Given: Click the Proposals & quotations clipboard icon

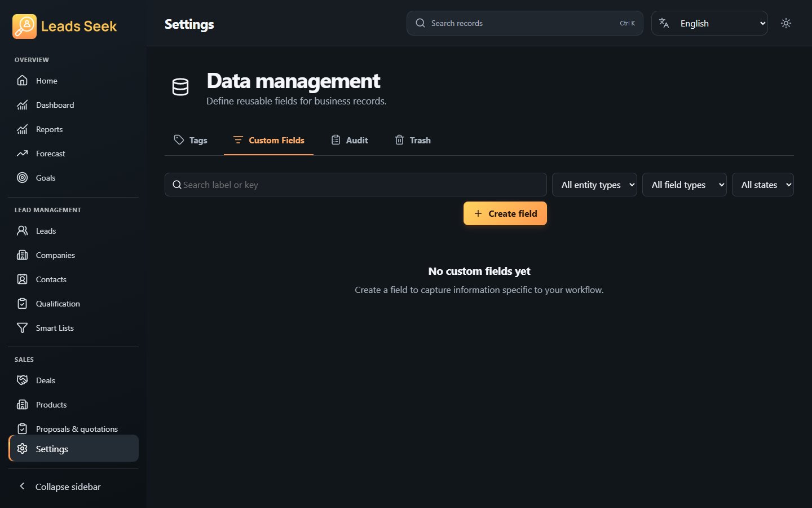Looking at the screenshot, I should 22,429.
